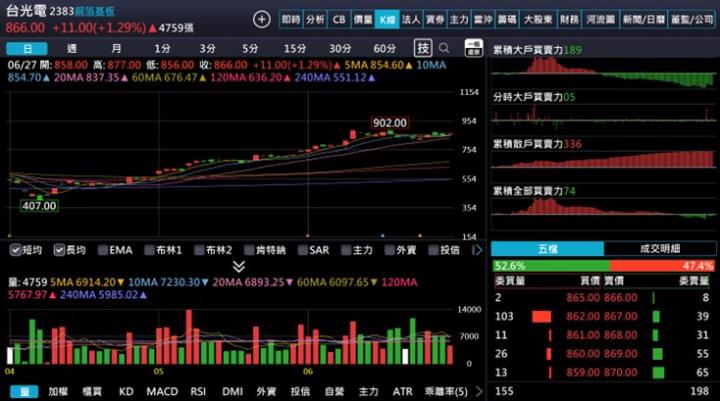
Task: Select the K線 tab
Action: point(387,19)
